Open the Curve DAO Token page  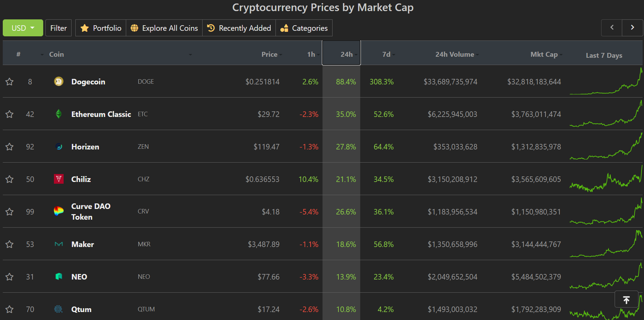91,211
